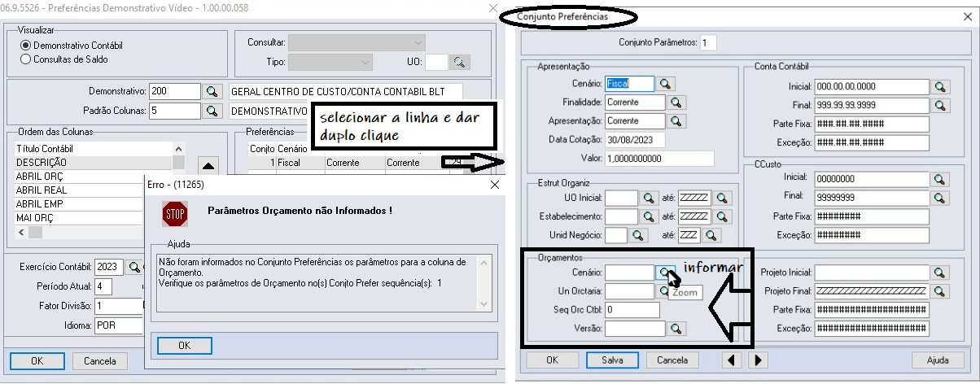Open zoom lookup for Demonstrativo 200
Viewport: 980px width, 384px height.
click(x=212, y=91)
